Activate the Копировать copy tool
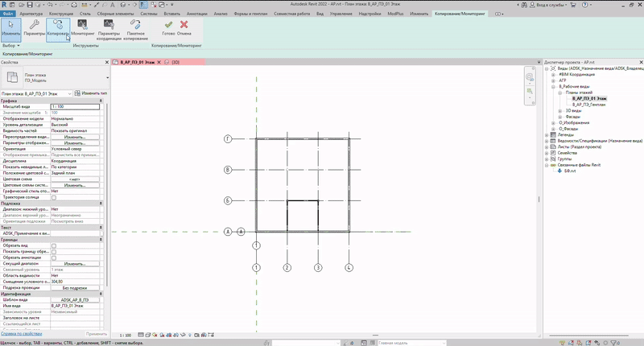 pyautogui.click(x=58, y=29)
